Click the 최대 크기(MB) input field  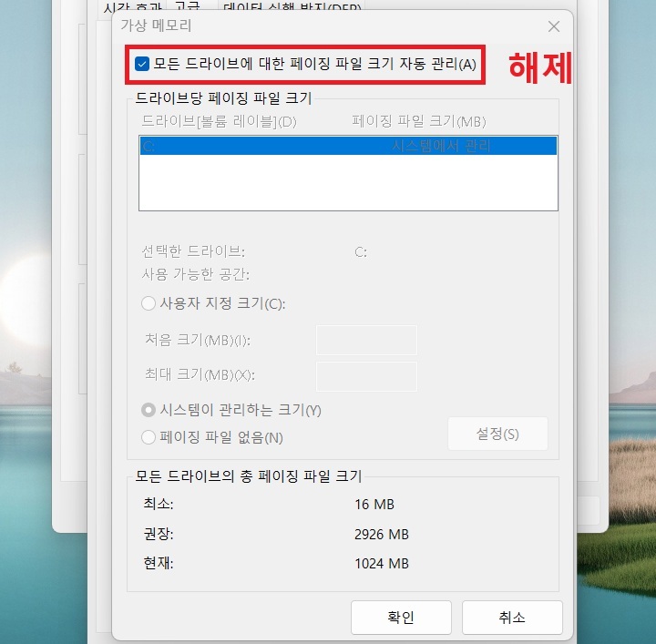[x=366, y=376]
